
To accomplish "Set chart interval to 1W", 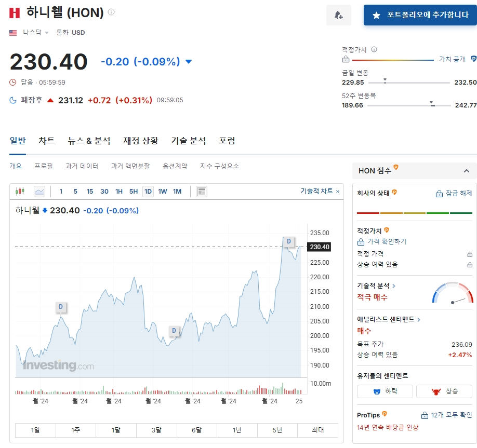I will [163, 192].
